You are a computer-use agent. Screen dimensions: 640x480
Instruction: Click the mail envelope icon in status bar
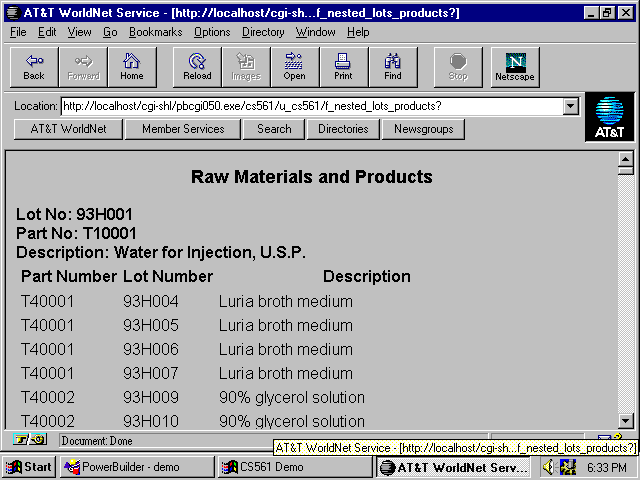(x=608, y=438)
